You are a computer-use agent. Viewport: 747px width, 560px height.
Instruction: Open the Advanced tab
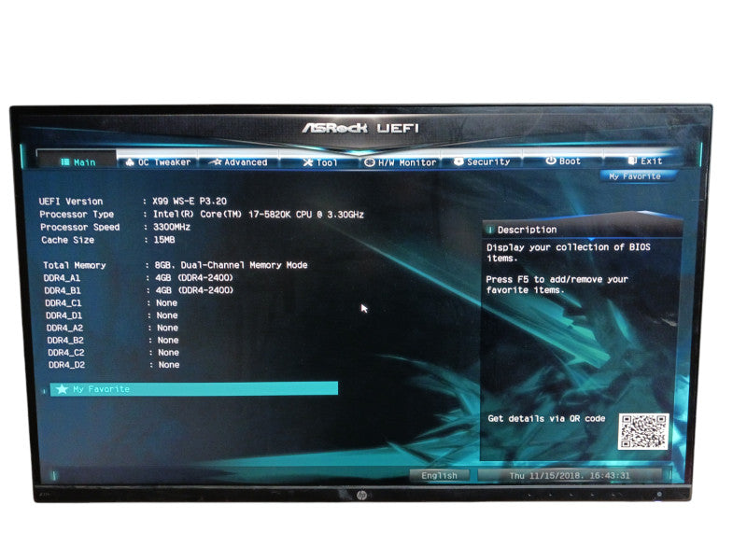coord(238,162)
